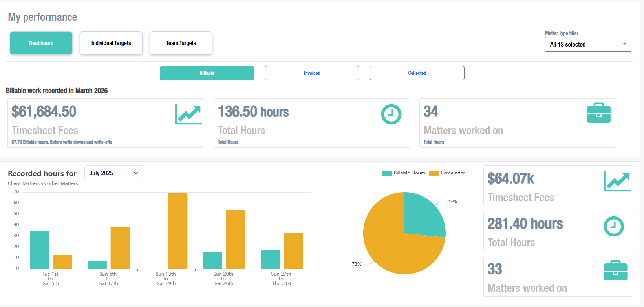Toggle Billable Hours legend in pie chart
Viewport: 644px width, 307px height.
pos(404,173)
